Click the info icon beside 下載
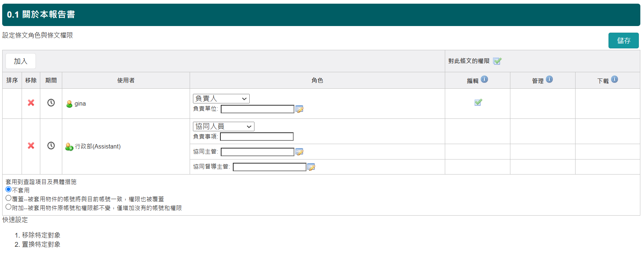644x253 pixels. (614, 80)
